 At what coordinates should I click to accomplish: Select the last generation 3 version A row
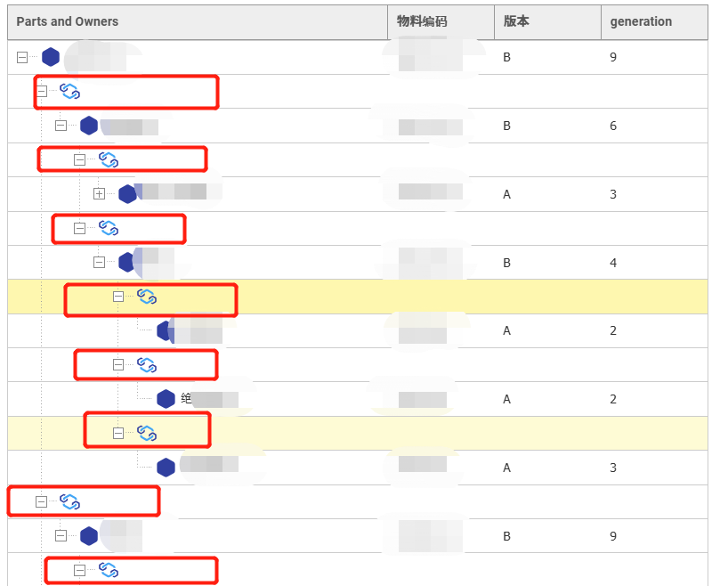click(358, 468)
